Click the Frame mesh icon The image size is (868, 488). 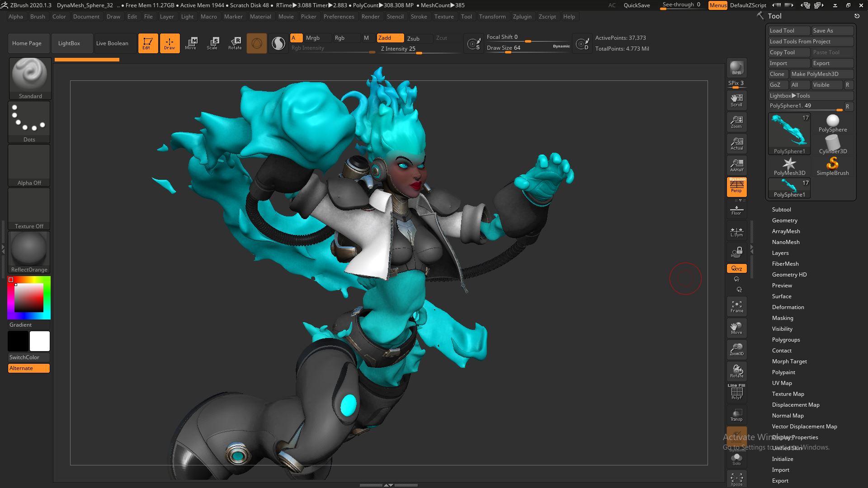736,307
